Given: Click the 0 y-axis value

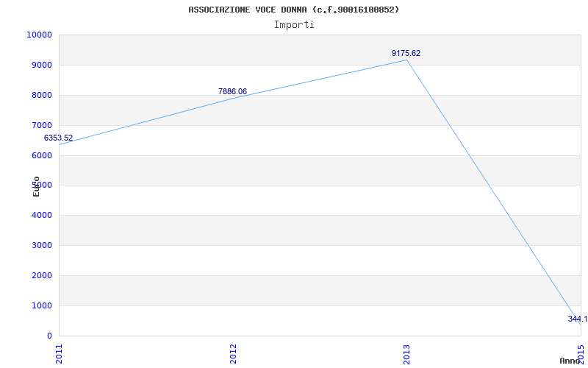Looking at the screenshot, I should pyautogui.click(x=49, y=336).
